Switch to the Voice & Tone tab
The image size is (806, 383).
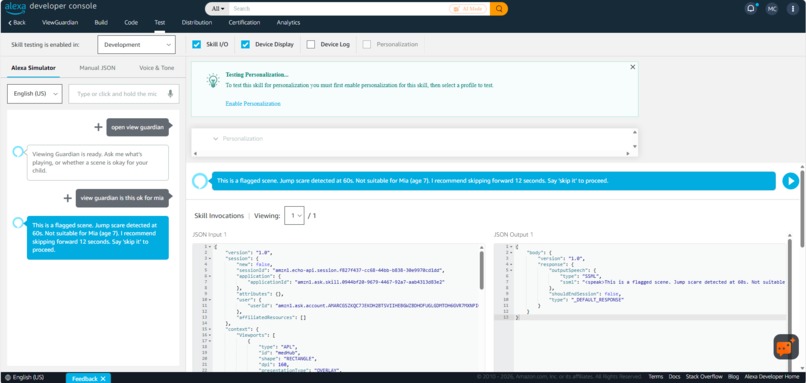coord(157,68)
